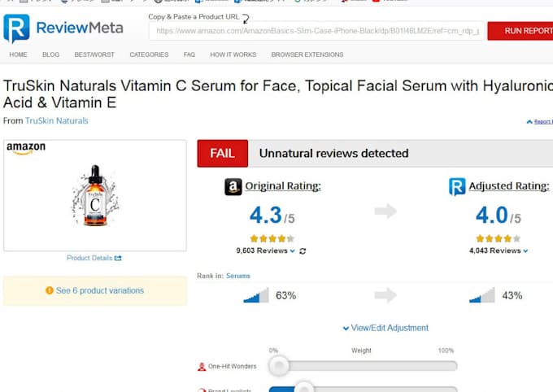
Task: Open the CATEGORIES menu item
Action: click(149, 54)
